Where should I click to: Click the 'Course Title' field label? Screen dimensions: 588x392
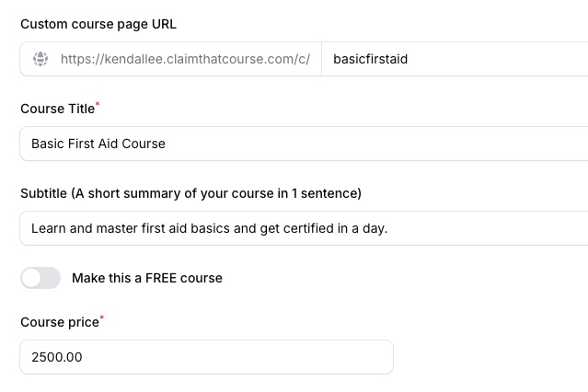tap(57, 109)
